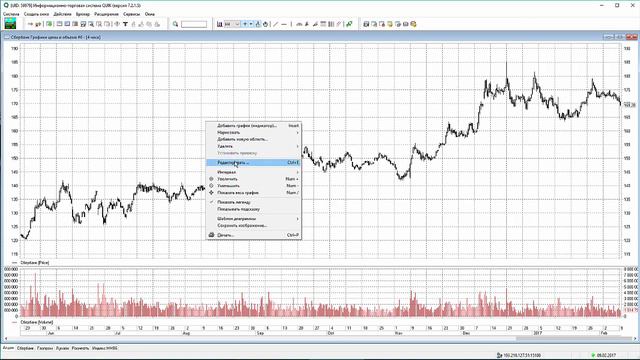Open the Окна menu
Viewport: 640px width, 360px height.
coord(150,14)
